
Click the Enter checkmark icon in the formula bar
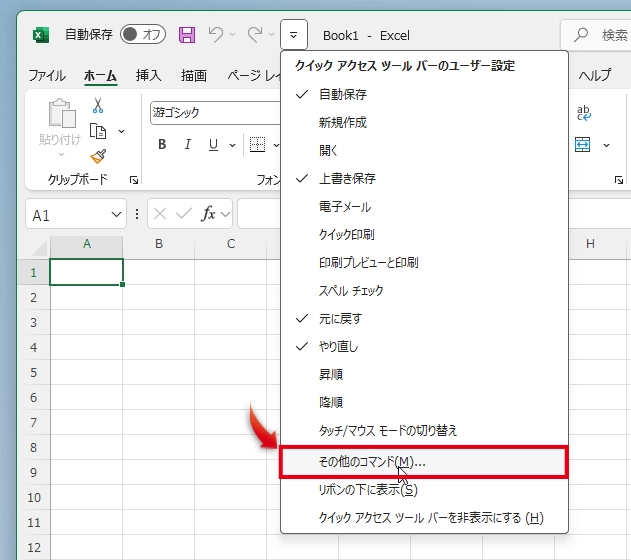(184, 214)
